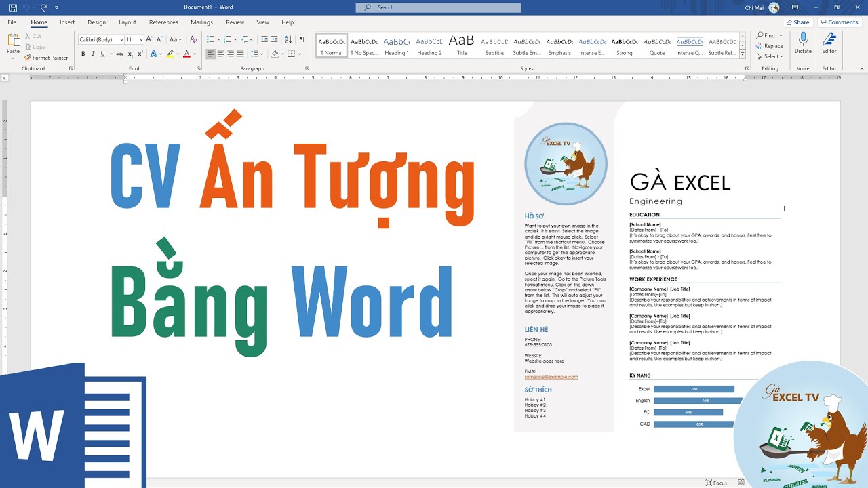Image resolution: width=868 pixels, height=488 pixels.
Task: Clear all formatting icon
Action: [x=194, y=40]
